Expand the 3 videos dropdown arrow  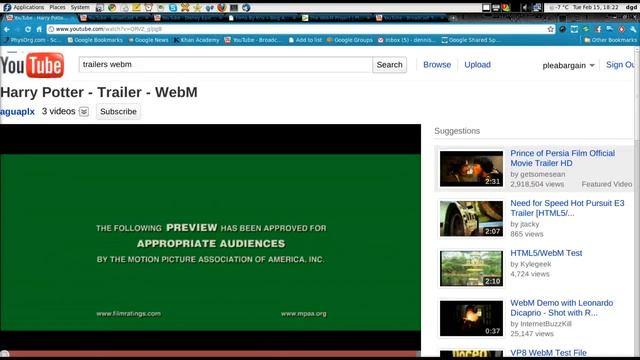[84, 111]
